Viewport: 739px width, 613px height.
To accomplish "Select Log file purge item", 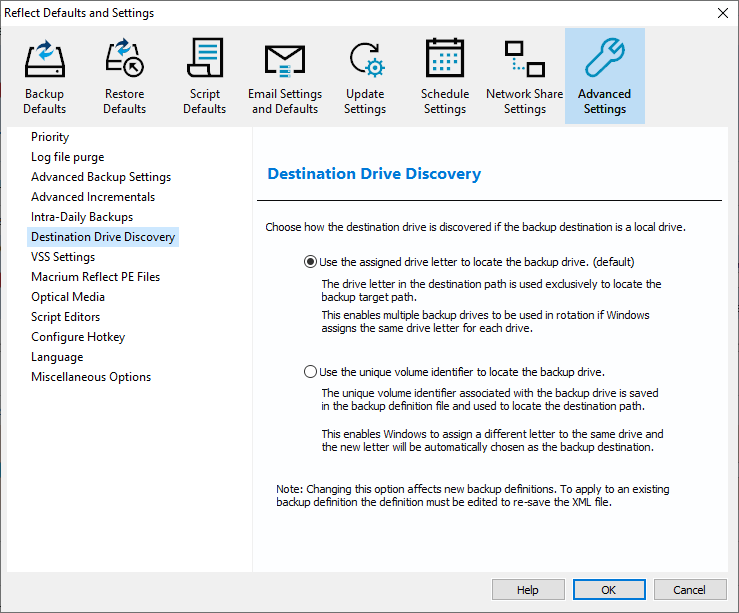I will (67, 157).
